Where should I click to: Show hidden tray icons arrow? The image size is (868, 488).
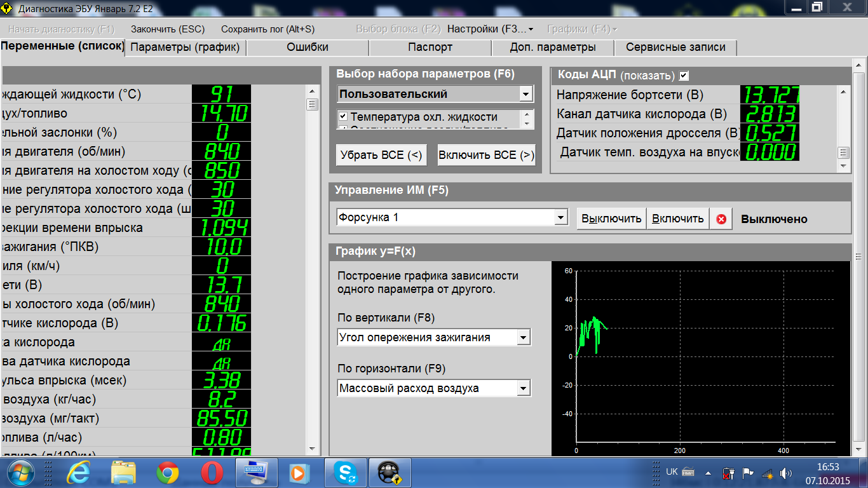coord(707,473)
